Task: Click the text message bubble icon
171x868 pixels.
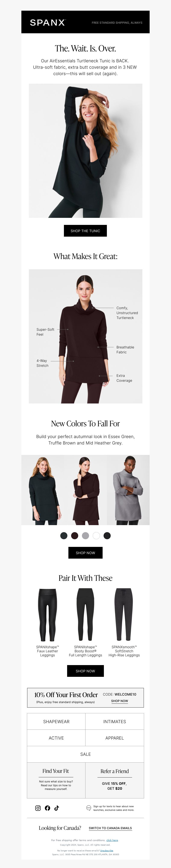Action: [89, 808]
